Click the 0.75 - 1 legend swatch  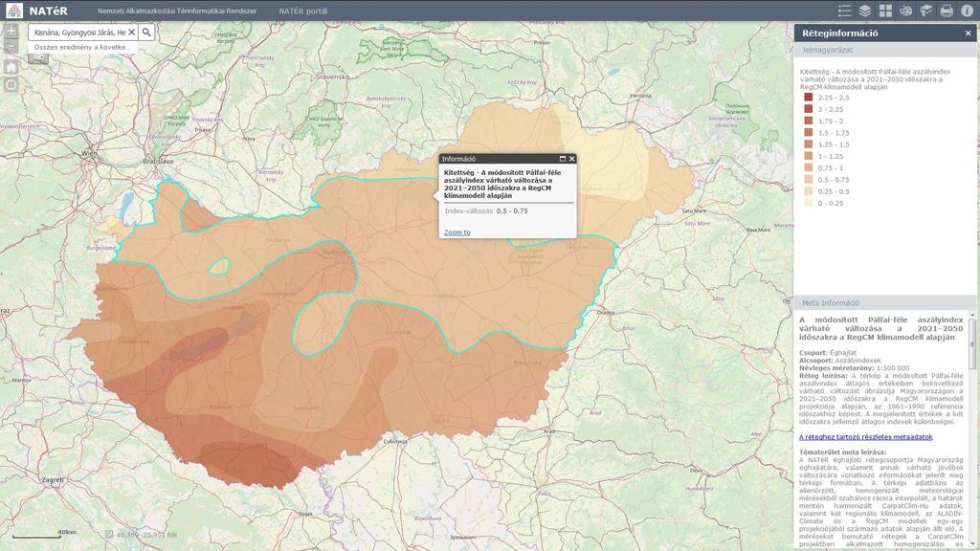[808, 168]
